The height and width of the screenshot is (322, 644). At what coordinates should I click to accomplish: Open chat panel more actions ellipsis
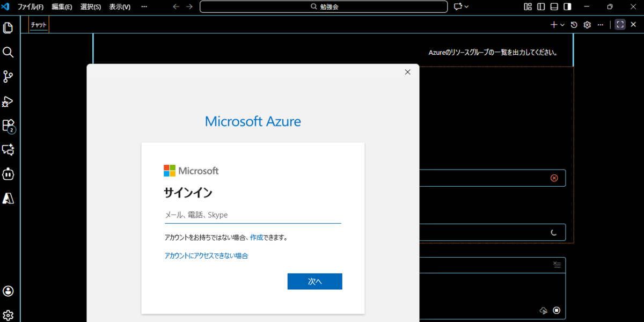601,25
